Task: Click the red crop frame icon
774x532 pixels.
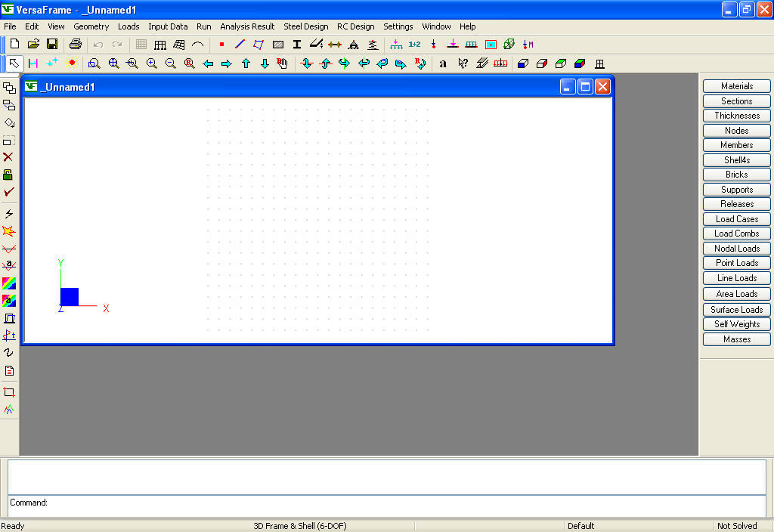Action: coord(8,392)
